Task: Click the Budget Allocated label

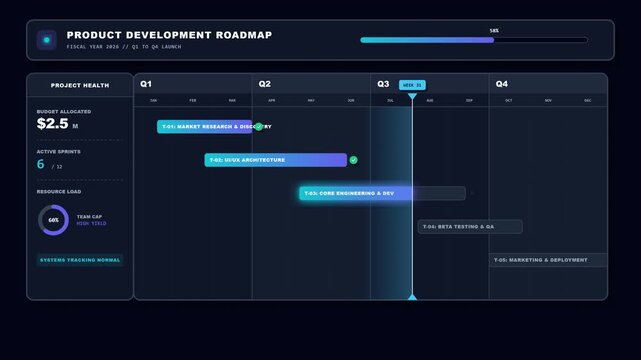Action: 64,112
